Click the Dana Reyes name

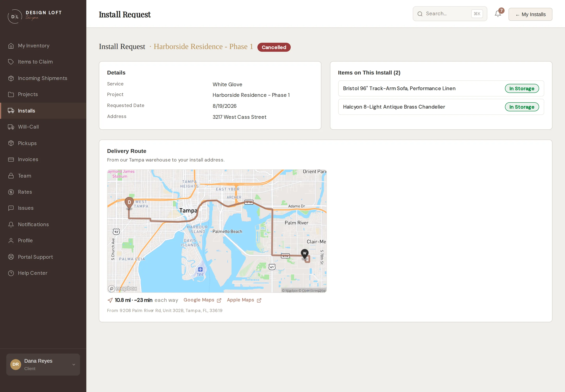pyautogui.click(x=38, y=361)
